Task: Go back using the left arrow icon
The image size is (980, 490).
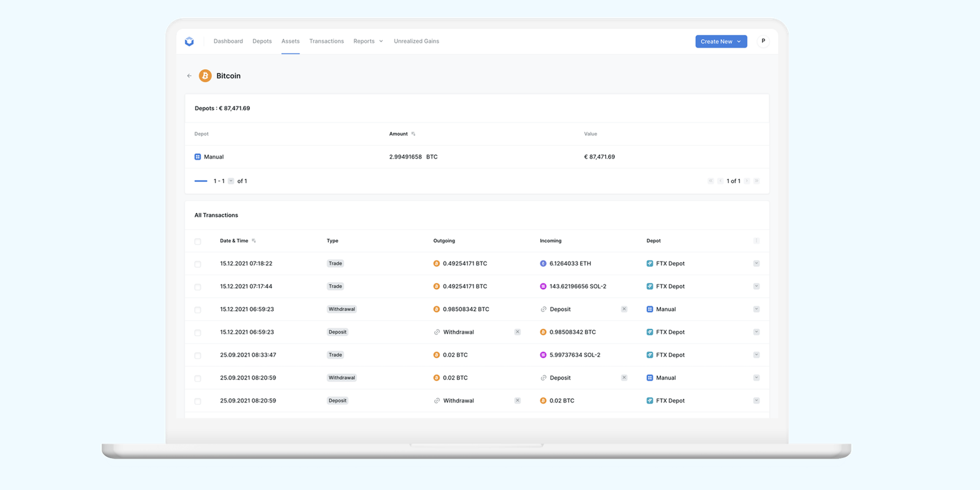Action: [x=189, y=76]
